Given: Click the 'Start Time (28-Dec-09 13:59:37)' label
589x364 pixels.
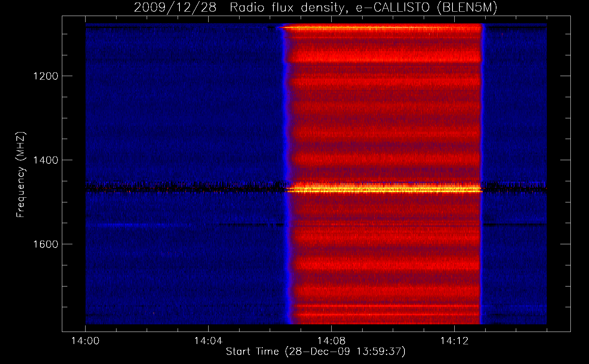Looking at the screenshot, I should pyautogui.click(x=316, y=352).
